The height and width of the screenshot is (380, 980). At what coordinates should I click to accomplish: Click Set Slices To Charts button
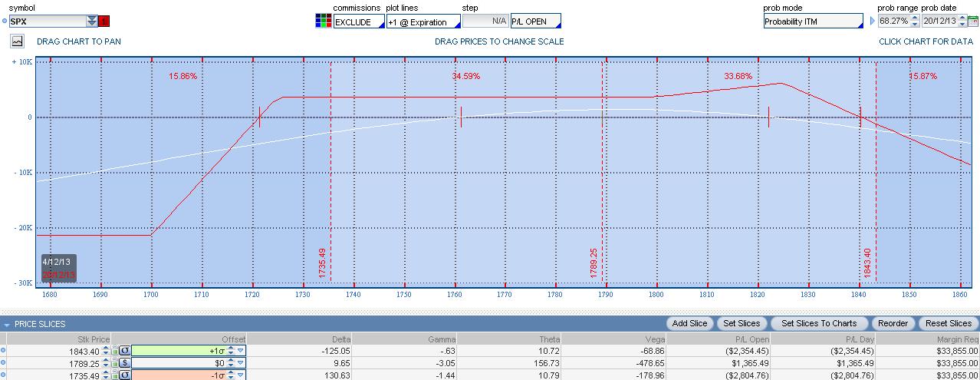(x=818, y=323)
